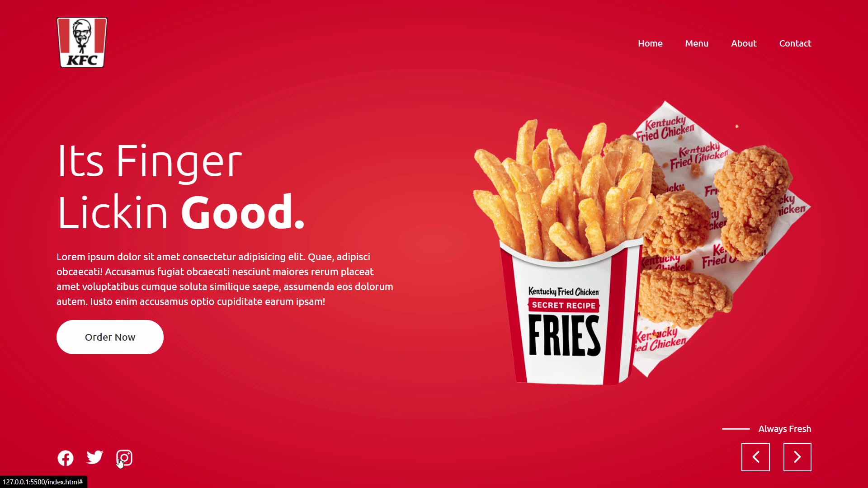Toggle the next slide carousel control
Image resolution: width=868 pixels, height=488 pixels.
(x=797, y=456)
